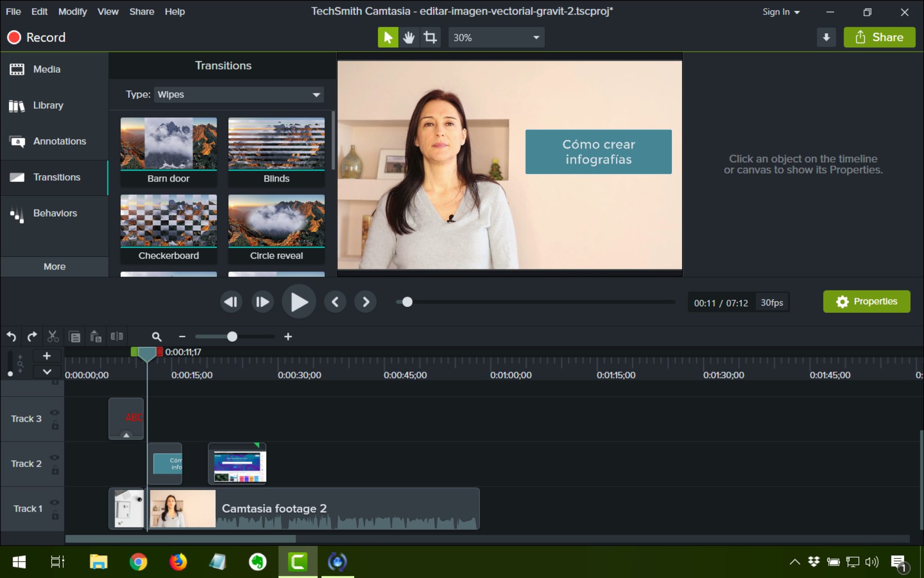Hide Track 1 with its eye toggle

(x=55, y=502)
